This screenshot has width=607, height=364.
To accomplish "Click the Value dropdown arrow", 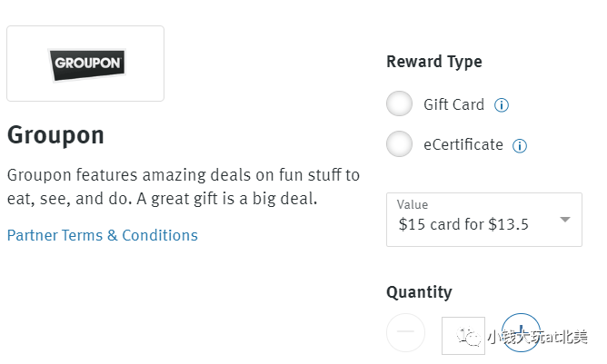I will point(564,220).
